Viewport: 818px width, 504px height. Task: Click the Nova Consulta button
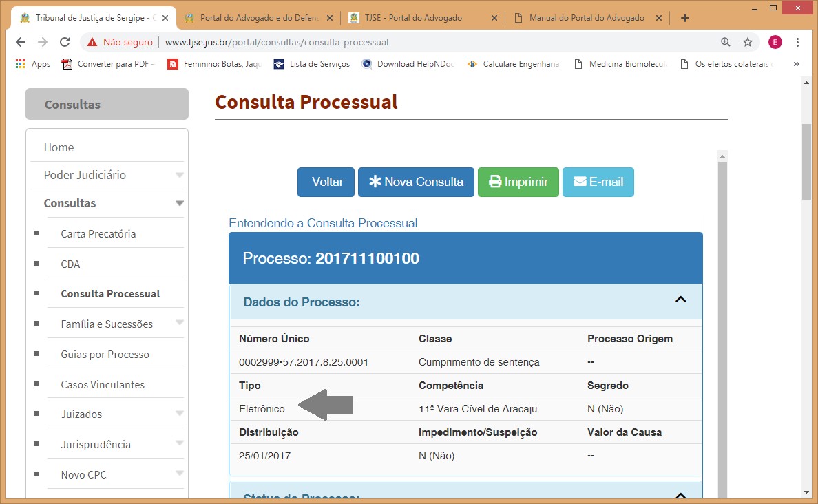click(416, 182)
